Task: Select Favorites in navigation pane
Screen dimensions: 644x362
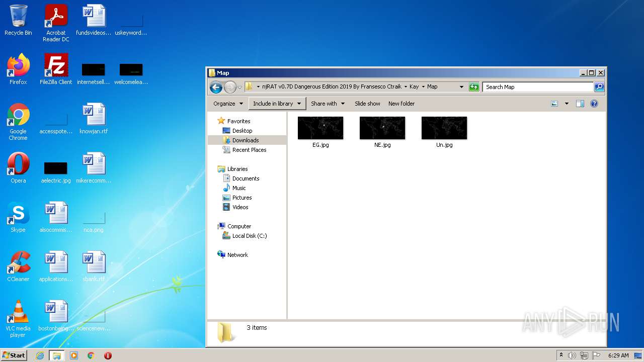Action: (238, 121)
